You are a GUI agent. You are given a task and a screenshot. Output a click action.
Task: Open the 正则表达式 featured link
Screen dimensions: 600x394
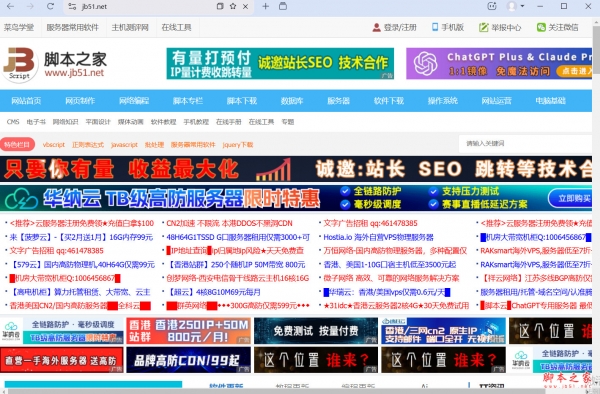click(x=88, y=145)
